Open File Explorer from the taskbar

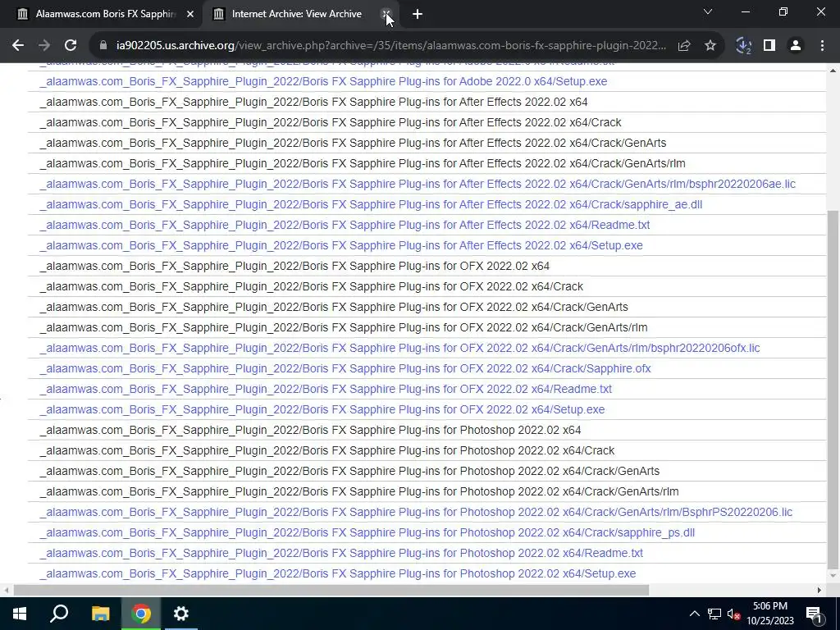pos(100,614)
